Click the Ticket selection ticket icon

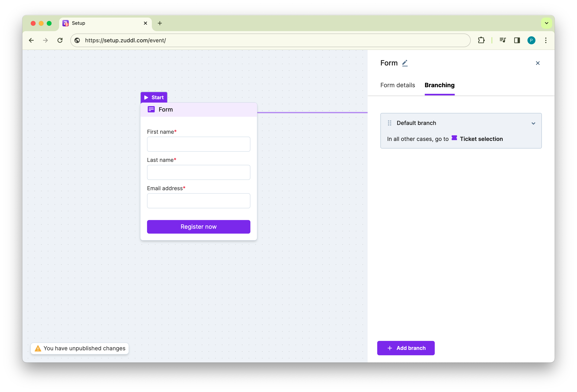454,138
